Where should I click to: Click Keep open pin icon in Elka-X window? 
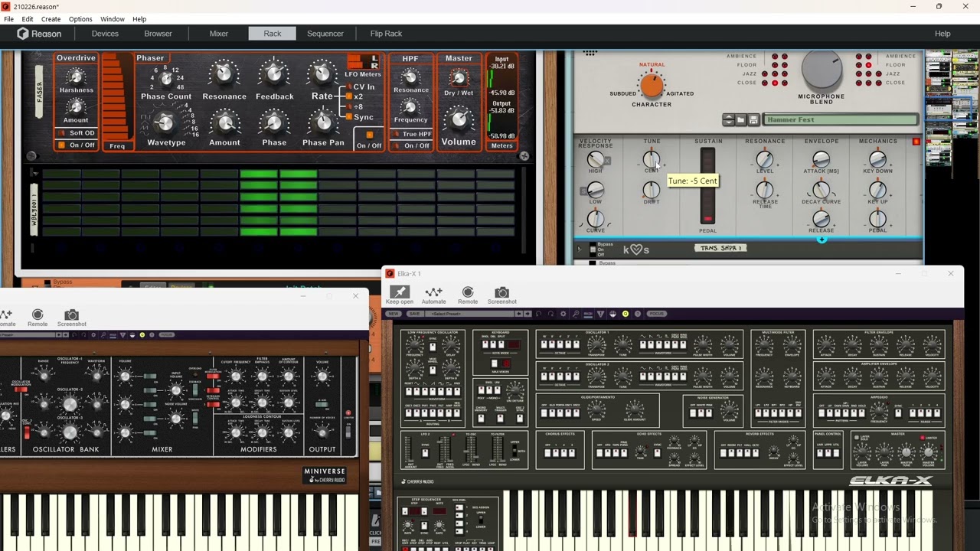400,292
